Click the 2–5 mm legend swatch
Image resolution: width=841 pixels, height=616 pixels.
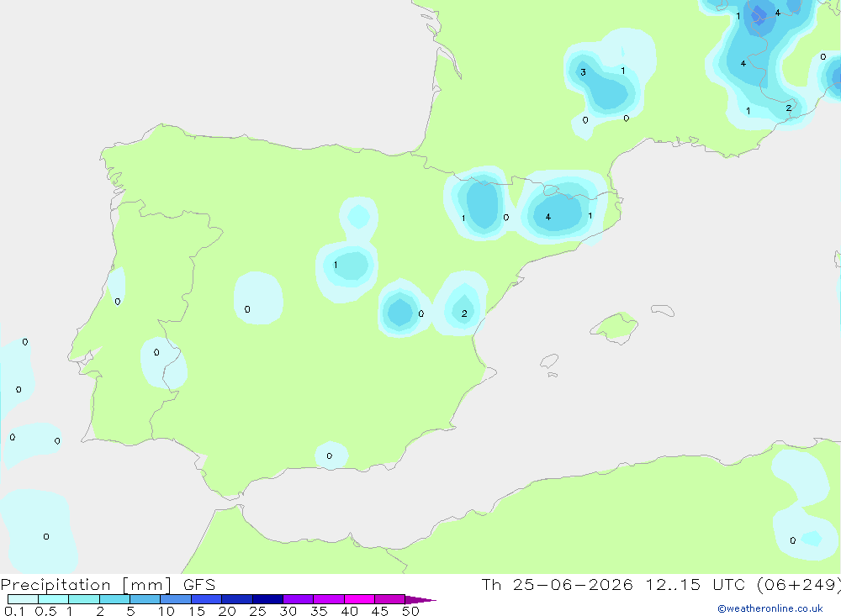pos(114,599)
